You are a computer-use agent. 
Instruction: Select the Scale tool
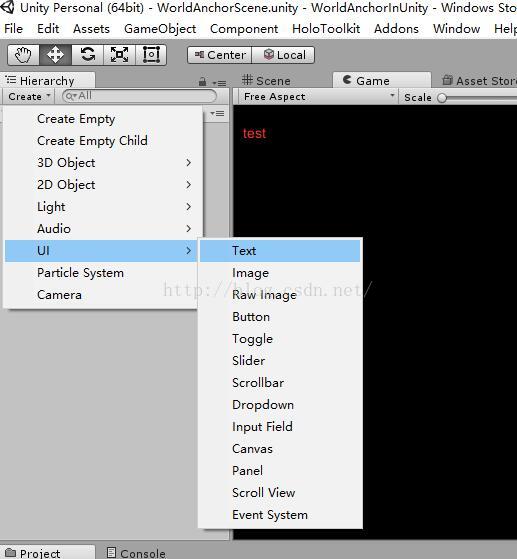[x=119, y=55]
